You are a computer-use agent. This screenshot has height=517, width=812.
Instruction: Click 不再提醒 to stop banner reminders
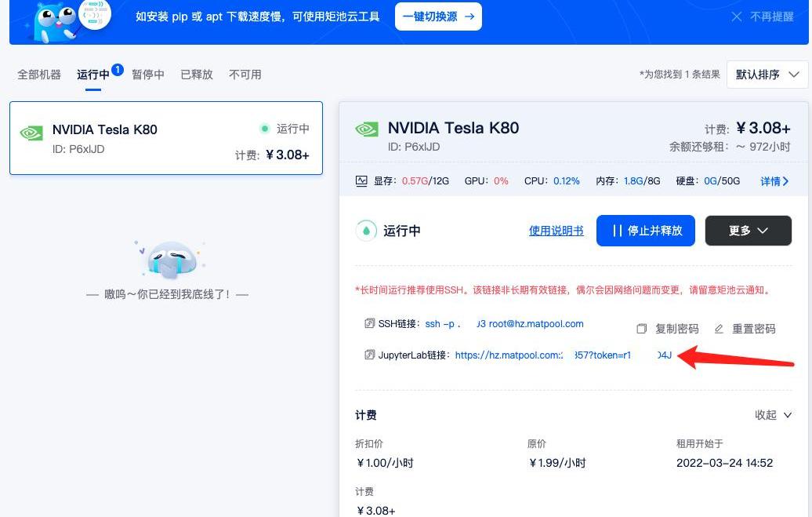click(771, 16)
